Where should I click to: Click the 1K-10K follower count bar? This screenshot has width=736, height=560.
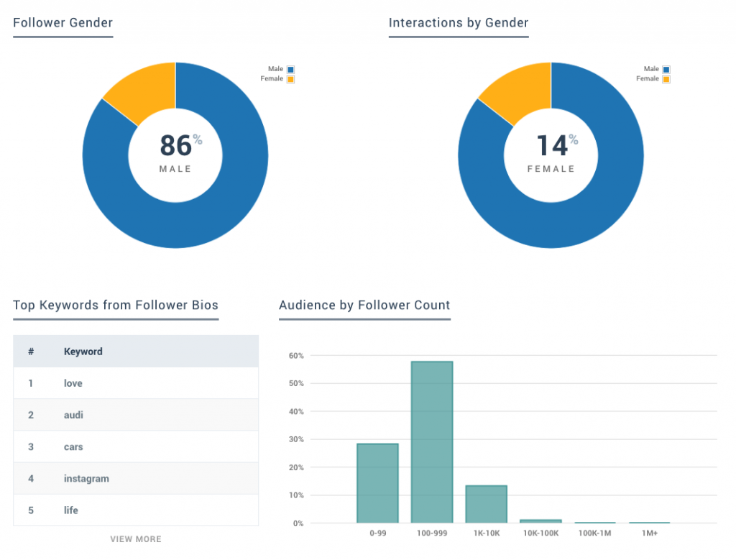(x=487, y=504)
